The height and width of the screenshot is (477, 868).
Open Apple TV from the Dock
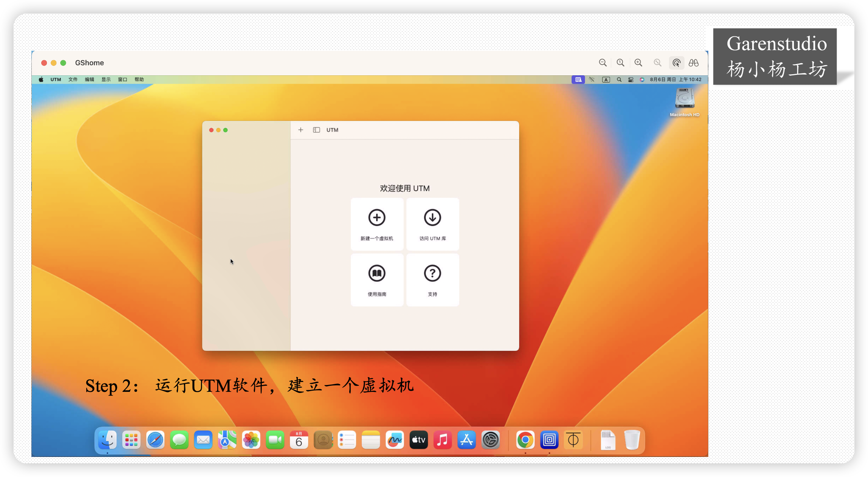coord(419,440)
